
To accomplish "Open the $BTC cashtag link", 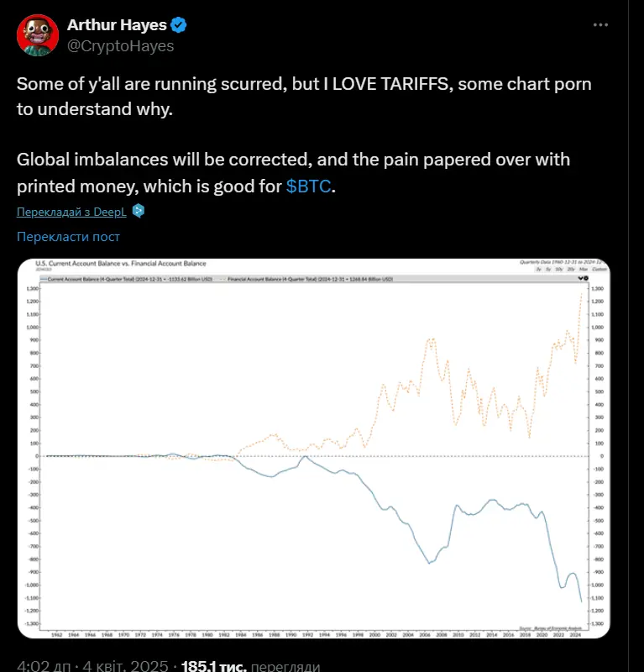I will click(308, 186).
